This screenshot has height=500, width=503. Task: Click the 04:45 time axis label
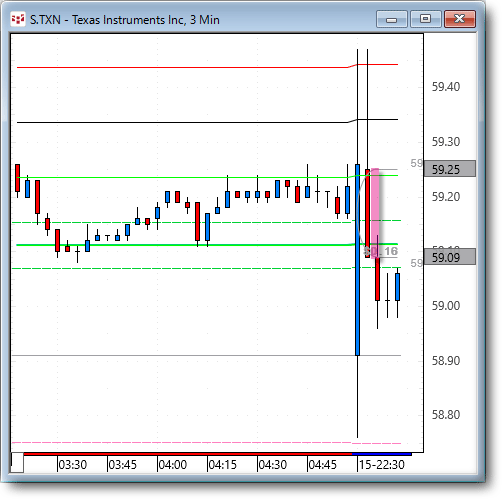pyautogui.click(x=323, y=465)
